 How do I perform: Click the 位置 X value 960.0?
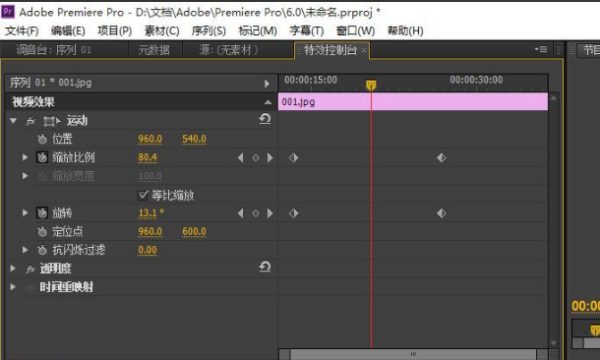click(150, 139)
